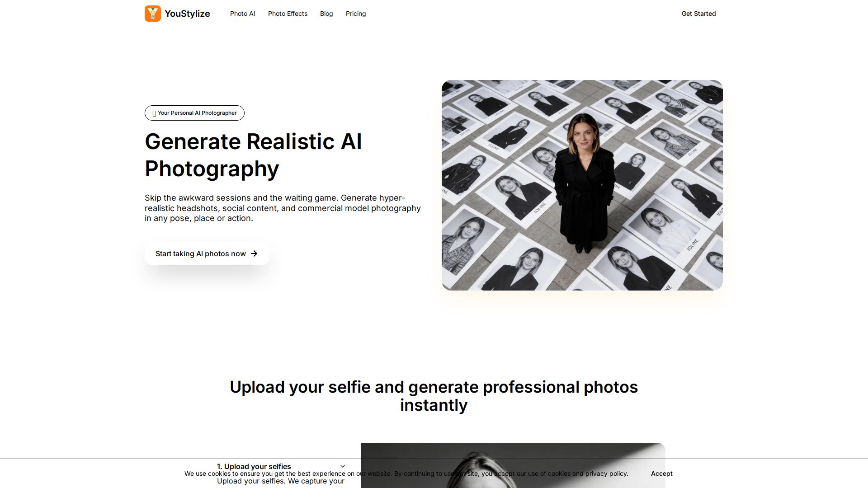
Task: Go to the Blog page
Action: click(326, 14)
